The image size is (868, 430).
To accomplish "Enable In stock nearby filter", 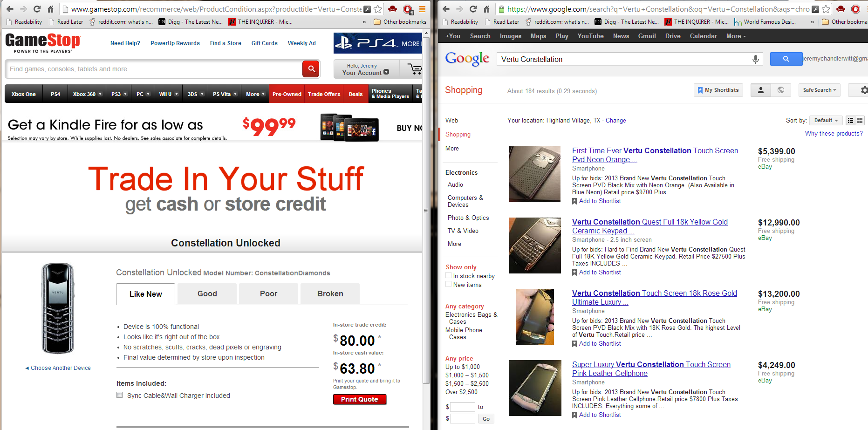I will [448, 275].
